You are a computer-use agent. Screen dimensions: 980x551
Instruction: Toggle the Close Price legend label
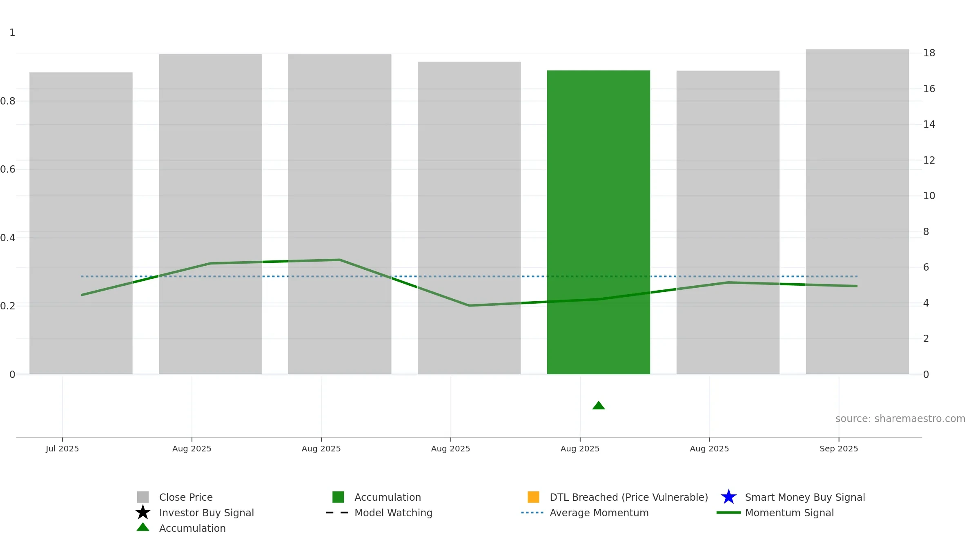click(x=186, y=497)
